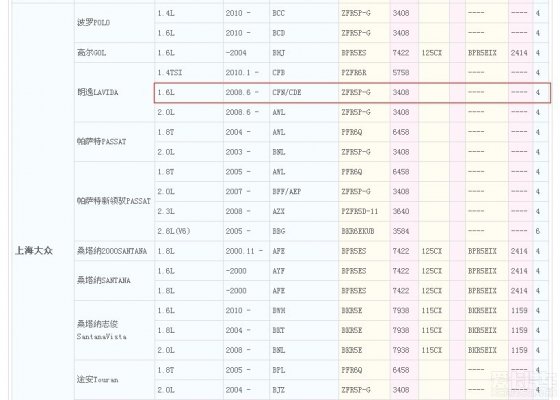
Task: Click the 上海大众 brand cell
Action: [43, 202]
